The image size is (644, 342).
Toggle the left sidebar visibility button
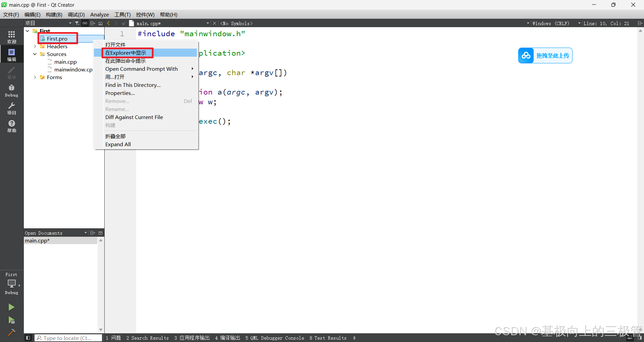[x=28, y=338]
